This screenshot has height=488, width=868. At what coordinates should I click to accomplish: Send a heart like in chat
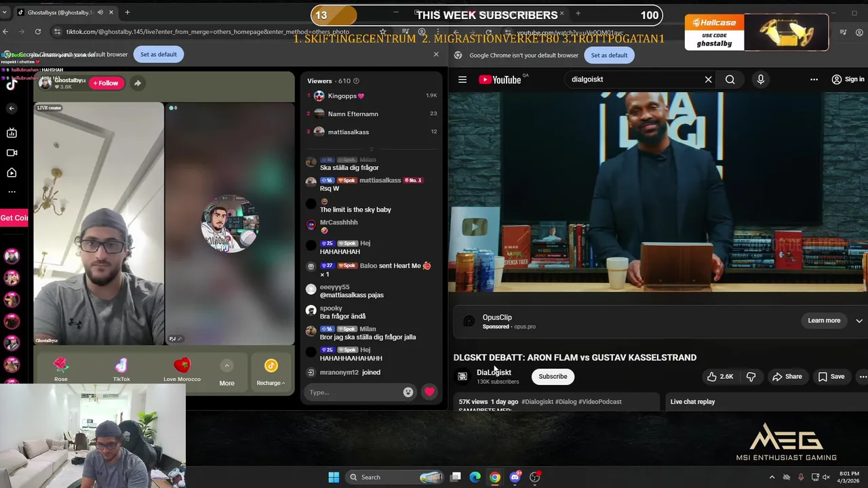(x=429, y=392)
